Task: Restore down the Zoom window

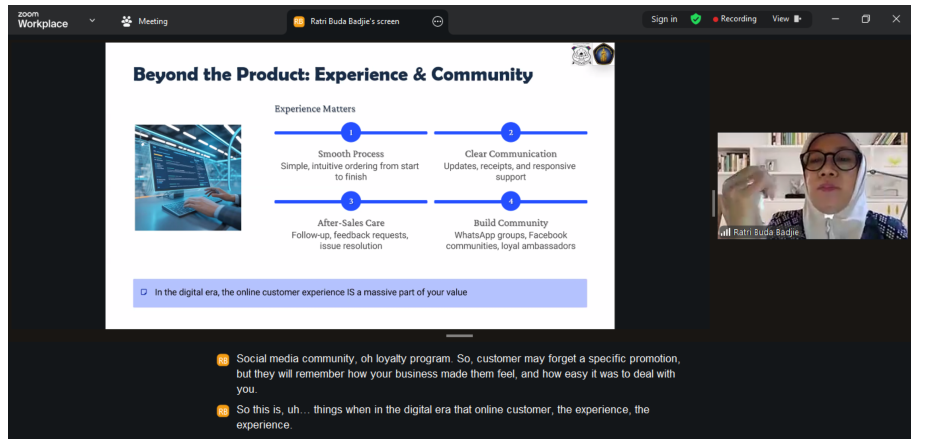Action: (x=865, y=19)
